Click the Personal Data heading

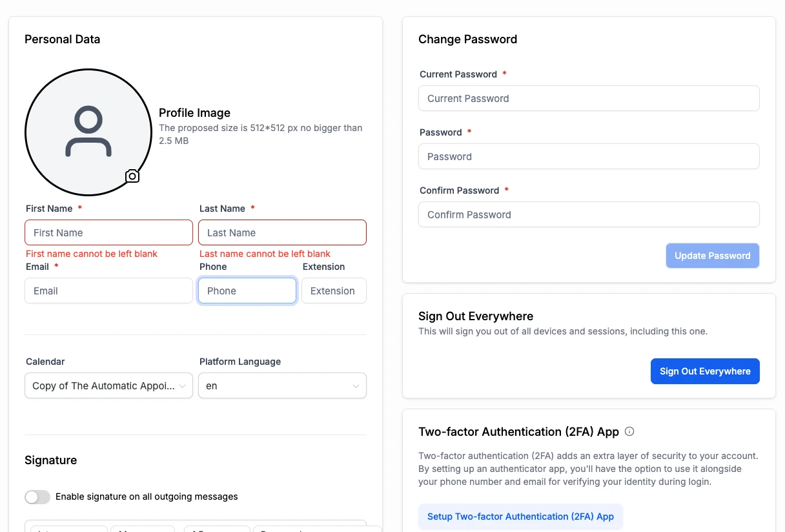click(62, 39)
